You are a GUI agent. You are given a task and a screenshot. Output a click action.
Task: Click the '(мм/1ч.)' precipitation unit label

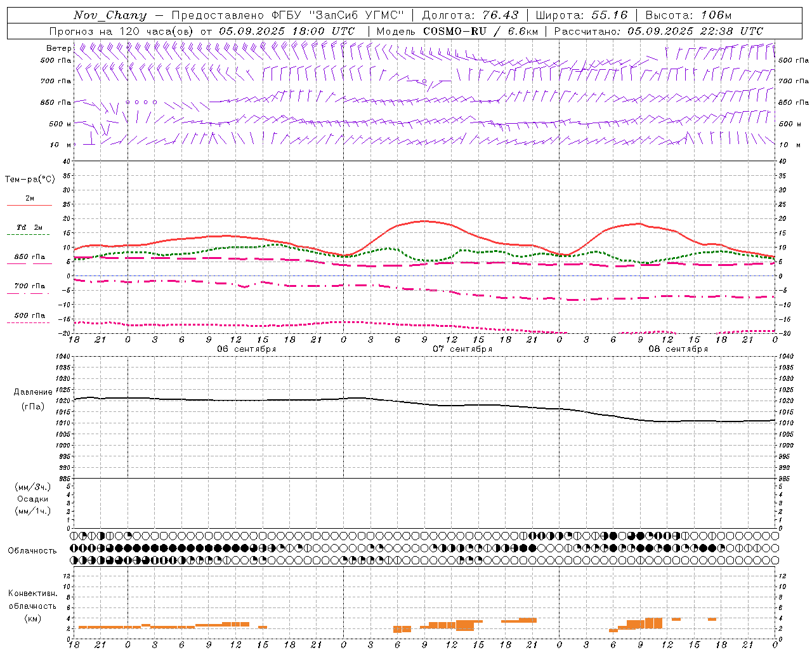(33, 511)
